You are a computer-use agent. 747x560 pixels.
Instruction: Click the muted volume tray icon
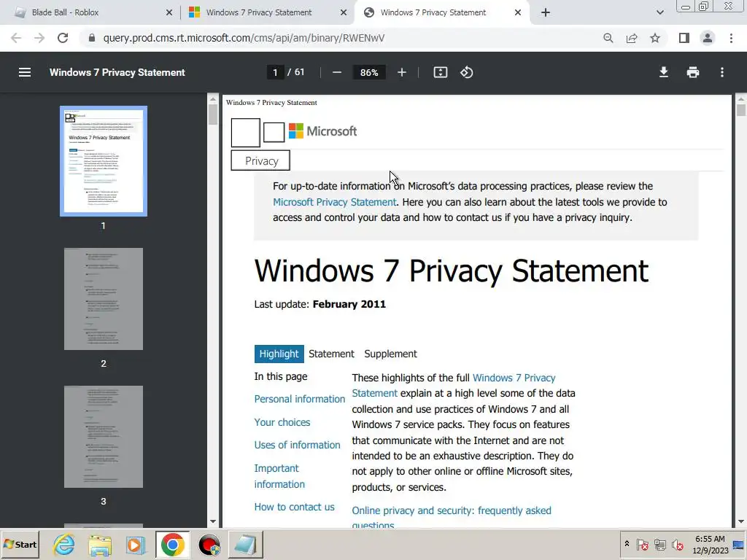[677, 544]
